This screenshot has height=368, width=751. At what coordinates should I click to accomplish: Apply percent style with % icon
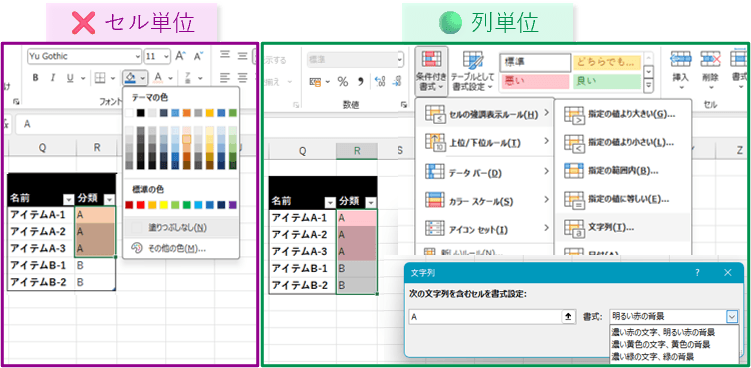[x=342, y=82]
